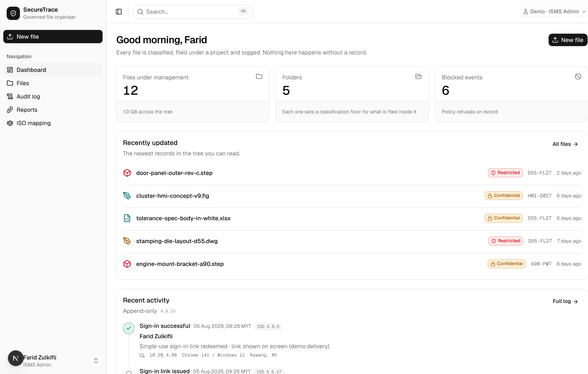This screenshot has width=588, height=374.
Task: Click the green checkmark of Sign-in successful
Action: point(129,328)
